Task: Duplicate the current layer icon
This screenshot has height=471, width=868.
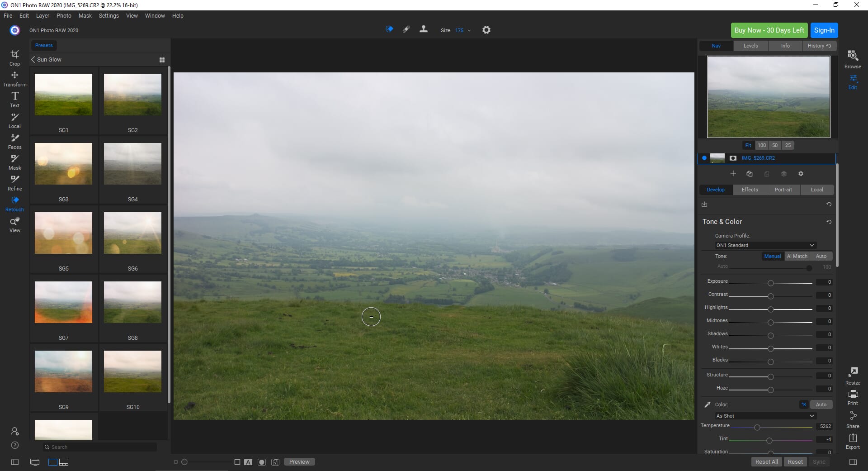Action: [x=750, y=174]
